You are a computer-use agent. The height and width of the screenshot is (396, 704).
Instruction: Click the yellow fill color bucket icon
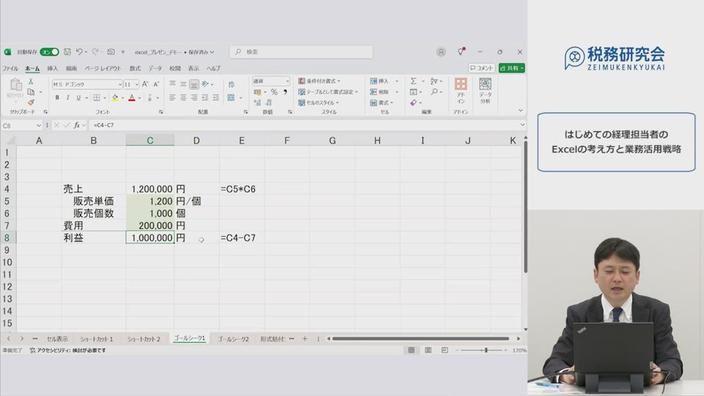(115, 98)
